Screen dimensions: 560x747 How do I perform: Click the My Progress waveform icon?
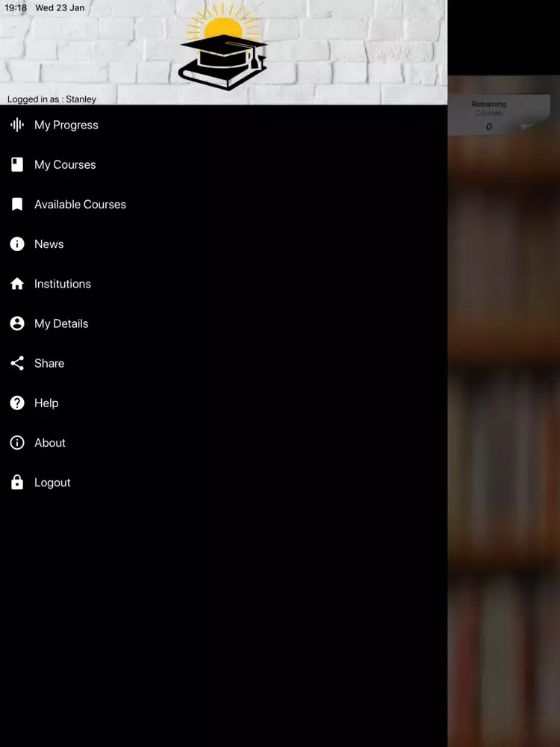17,125
